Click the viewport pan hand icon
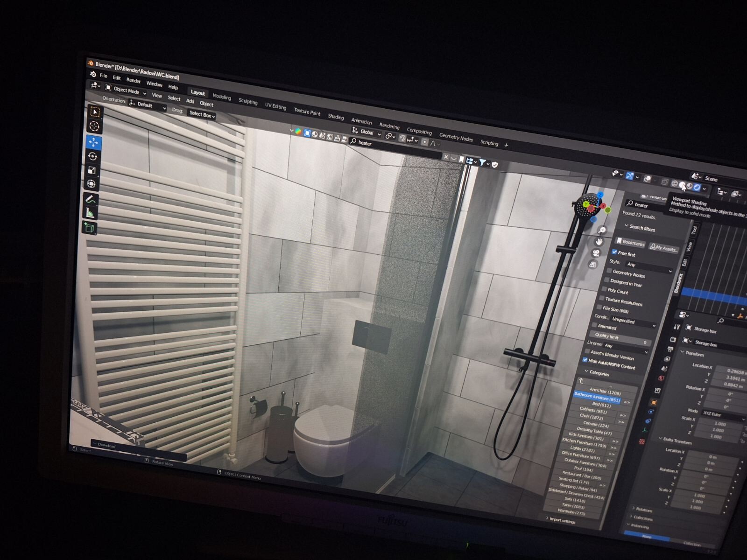The height and width of the screenshot is (560, 747). pos(599,241)
